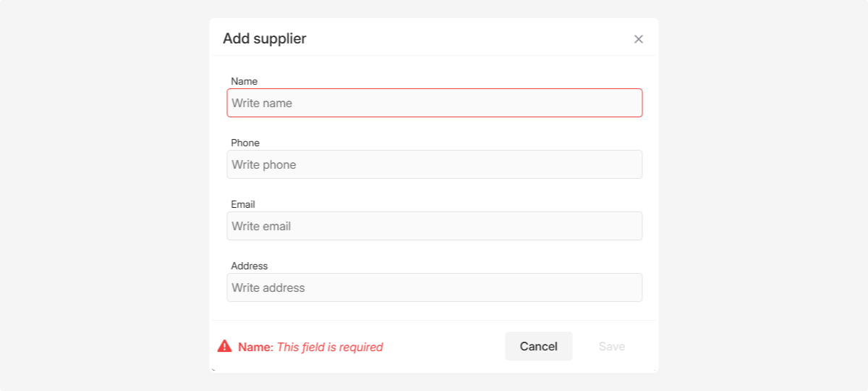This screenshot has height=391, width=868.
Task: Click the Name label above the first field
Action: [244, 81]
